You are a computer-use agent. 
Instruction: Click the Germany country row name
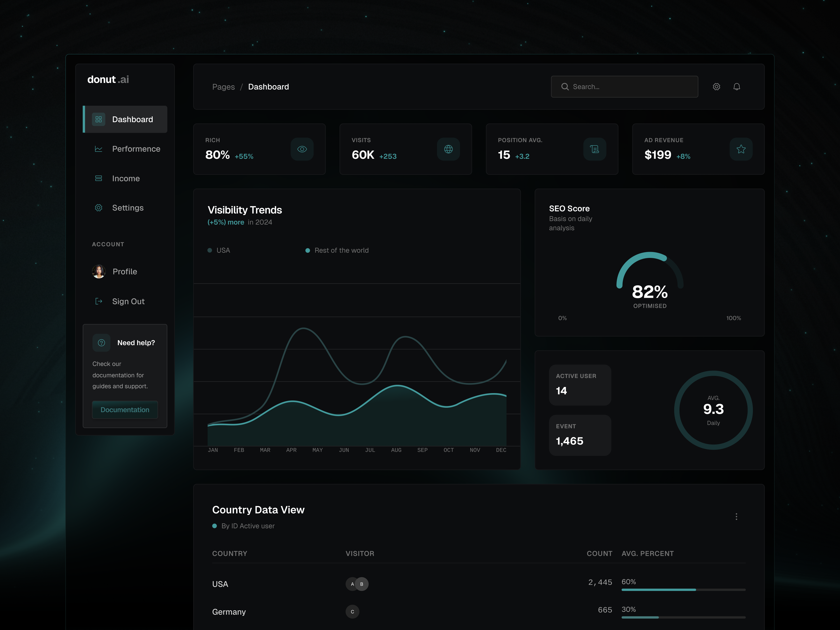tap(229, 612)
